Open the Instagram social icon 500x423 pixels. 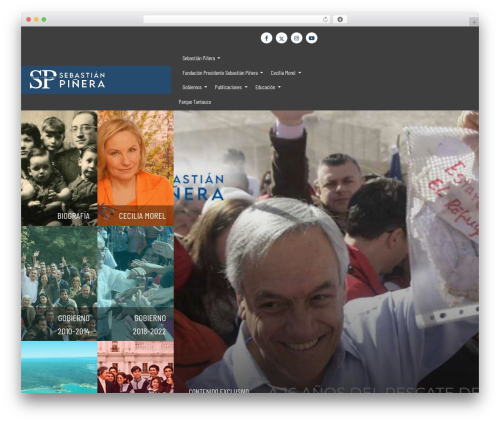click(296, 38)
